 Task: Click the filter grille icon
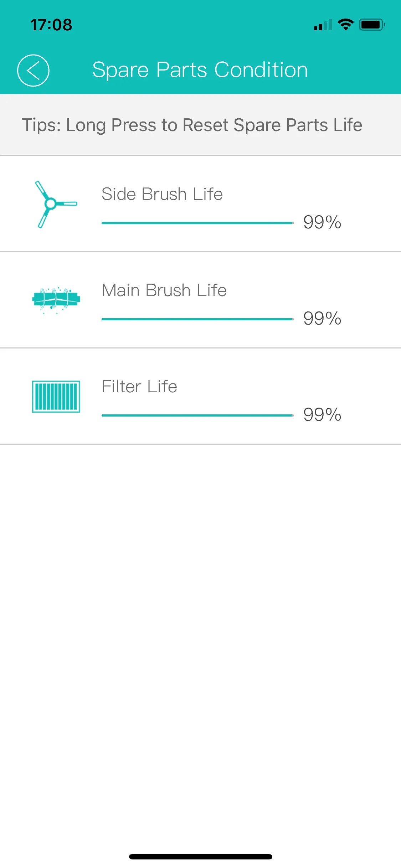tap(56, 396)
